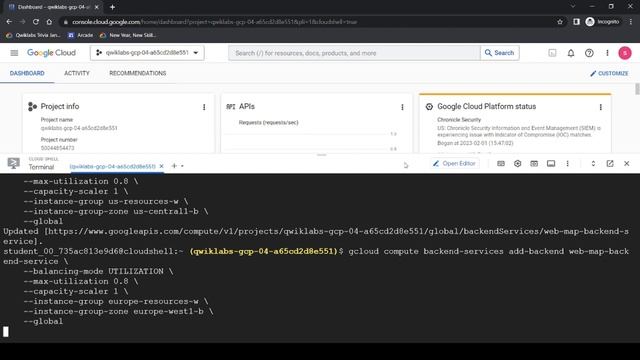This screenshot has width=640, height=360.
Task: Go back in the browser
Action: click(9, 22)
